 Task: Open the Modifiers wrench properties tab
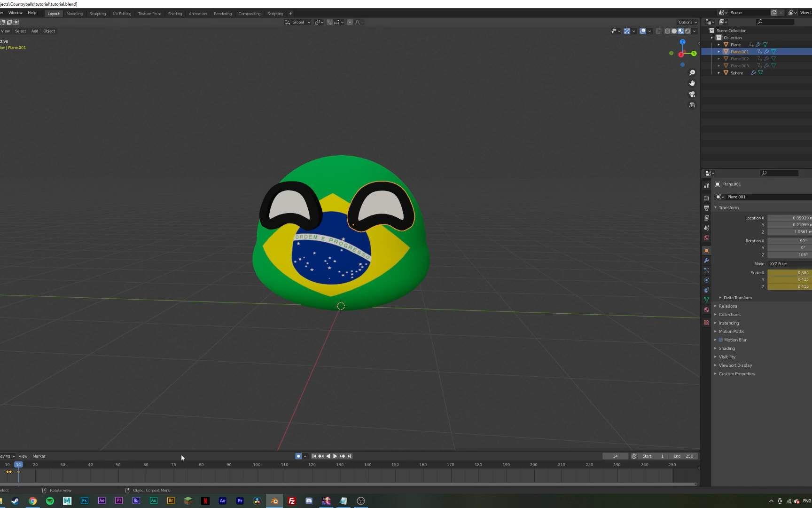tap(706, 260)
